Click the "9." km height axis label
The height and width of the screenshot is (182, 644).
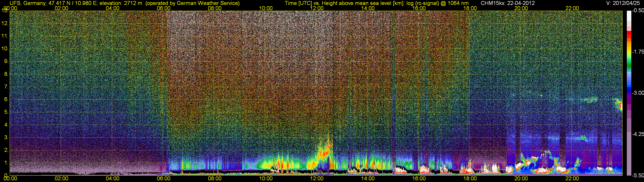pyautogui.click(x=6, y=61)
